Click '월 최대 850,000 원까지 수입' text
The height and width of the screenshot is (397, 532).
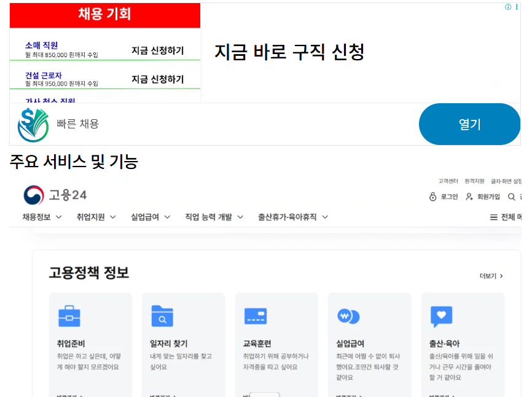tap(61, 55)
